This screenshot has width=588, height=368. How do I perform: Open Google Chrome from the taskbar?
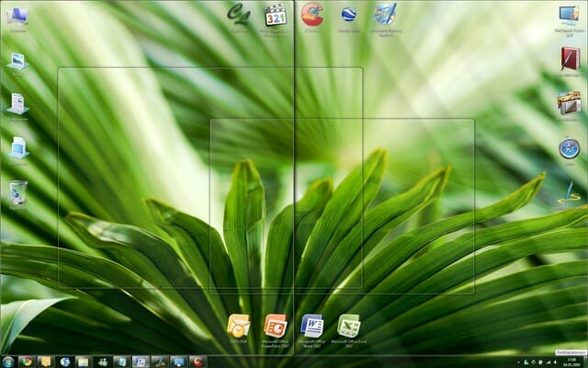tap(27, 362)
